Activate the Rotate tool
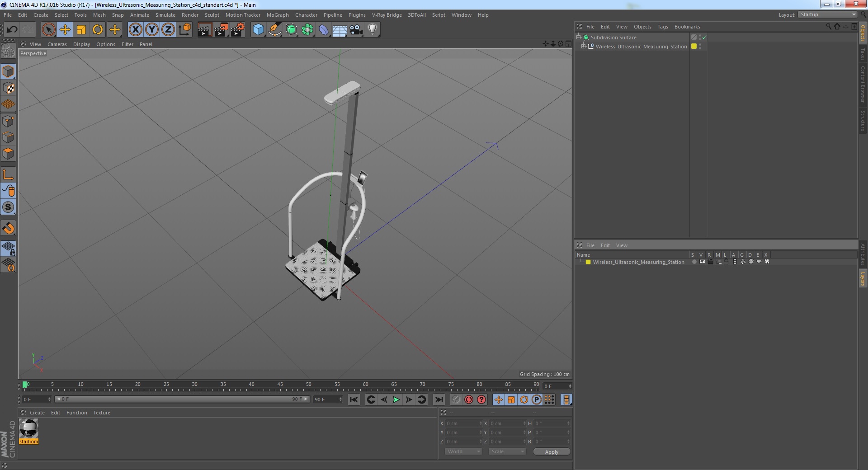Viewport: 868px width, 470px height. [97, 30]
